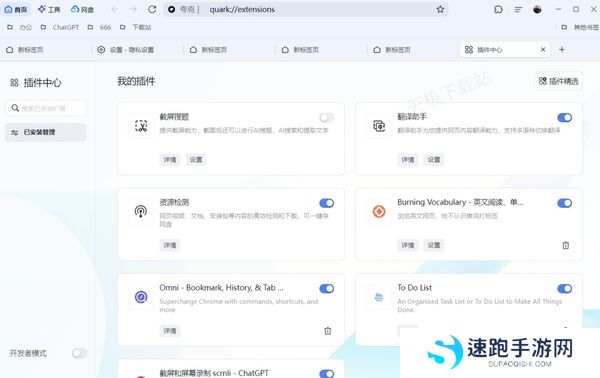Open 详情 for the Omni Bookmark plugin
Viewport: 600px width, 378px height.
(170, 331)
